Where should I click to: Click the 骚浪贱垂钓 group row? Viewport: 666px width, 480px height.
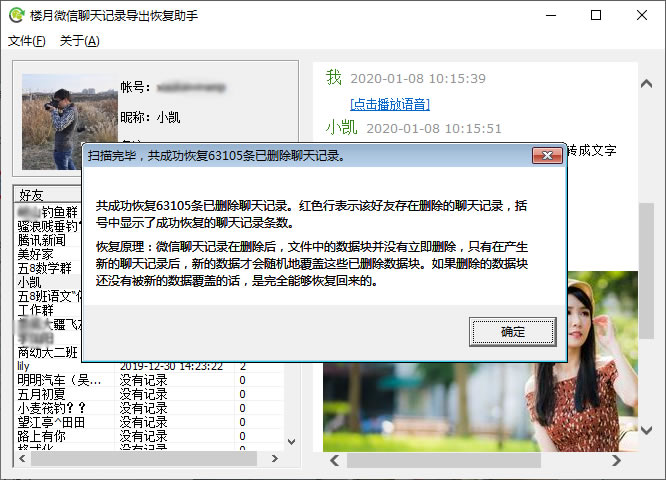pos(49,226)
